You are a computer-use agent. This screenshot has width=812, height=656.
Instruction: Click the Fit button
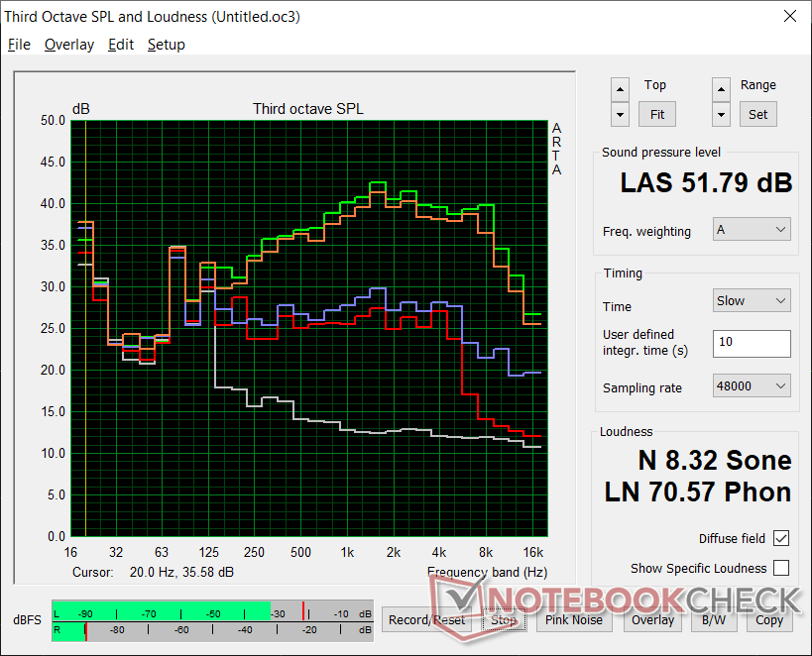(657, 114)
